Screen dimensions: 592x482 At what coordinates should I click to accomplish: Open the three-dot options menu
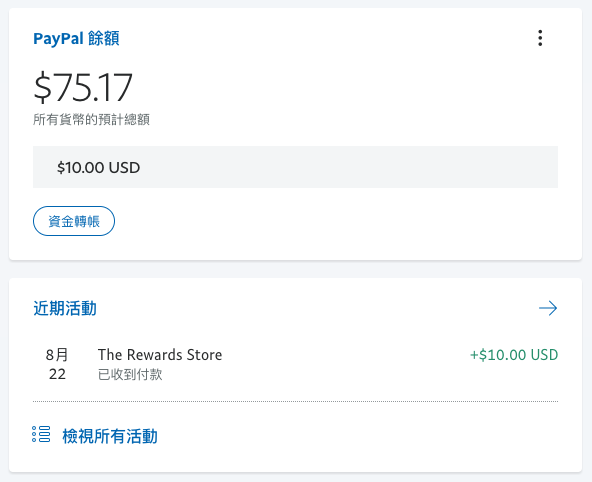(x=540, y=38)
